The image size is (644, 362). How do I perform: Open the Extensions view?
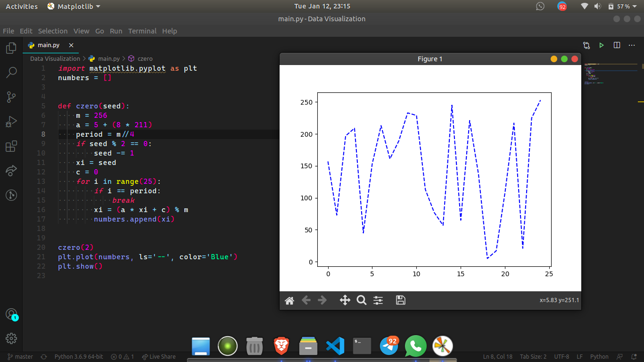(11, 146)
